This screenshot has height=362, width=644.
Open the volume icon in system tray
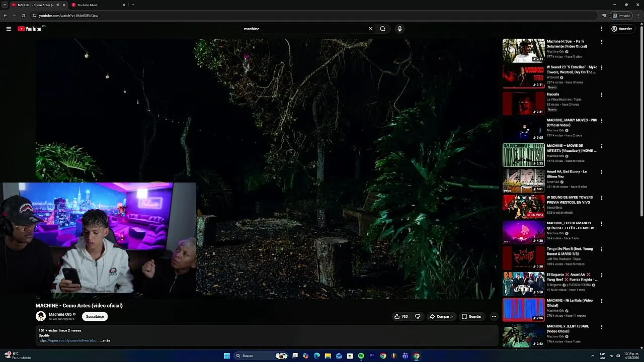[617, 355]
